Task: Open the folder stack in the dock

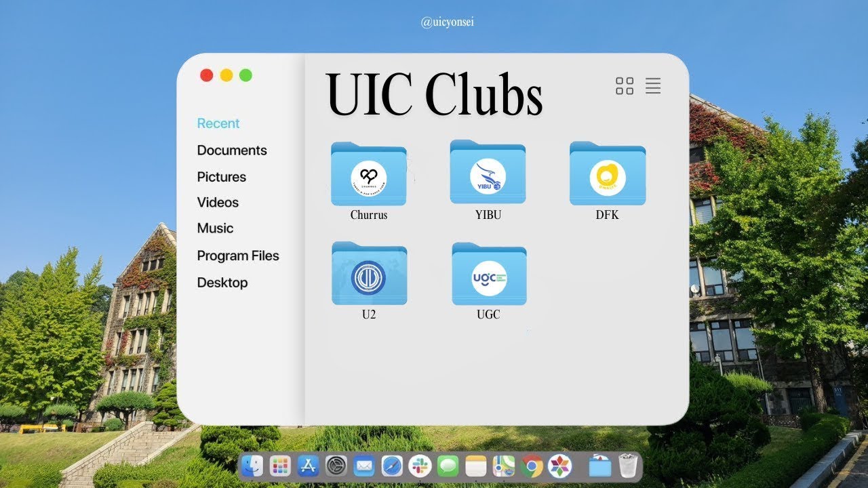Action: (x=600, y=466)
